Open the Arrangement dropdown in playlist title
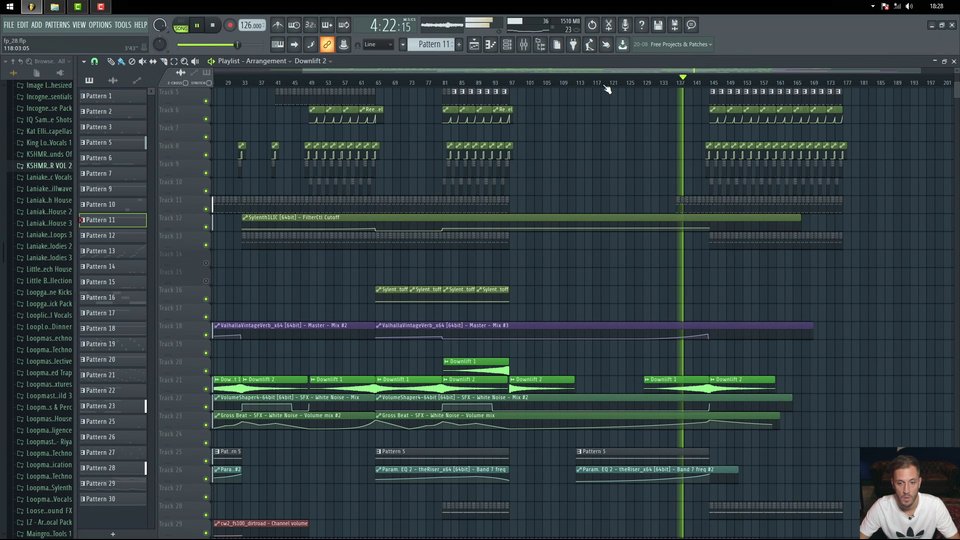The width and height of the screenshot is (960, 540). pos(268,61)
